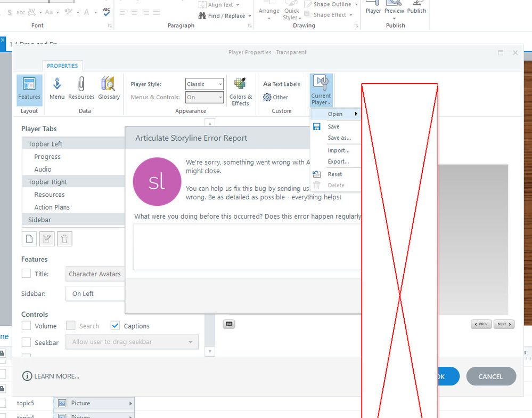Toggle the Search checkbox
The height and width of the screenshot is (418, 532).
[x=71, y=326]
